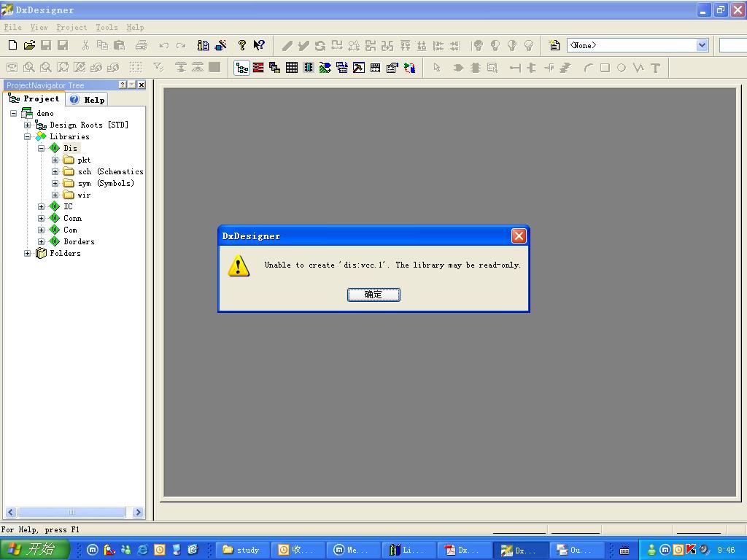The width and height of the screenshot is (747, 560).
Task: Click the Zoom In magnifier icon
Action: tap(28, 68)
